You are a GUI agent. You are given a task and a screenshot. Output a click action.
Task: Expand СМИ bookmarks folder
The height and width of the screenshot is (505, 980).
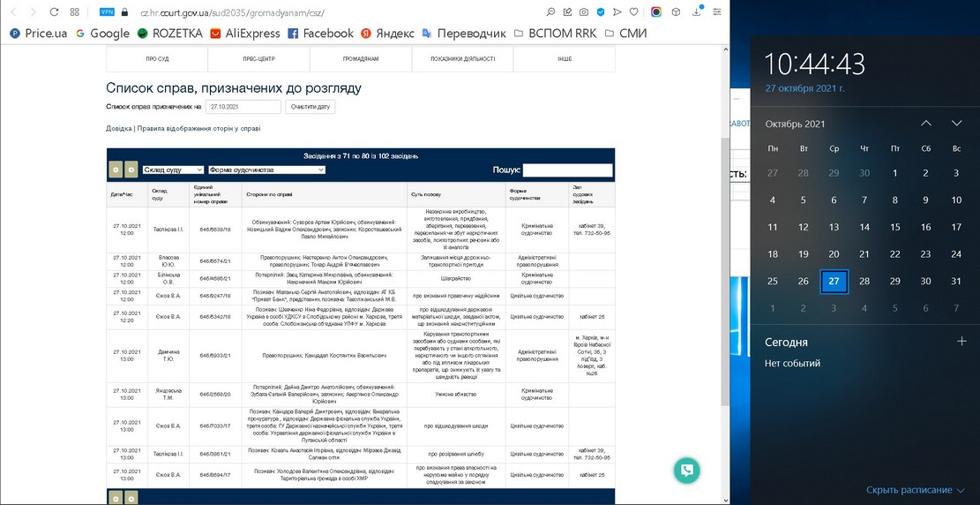point(625,34)
